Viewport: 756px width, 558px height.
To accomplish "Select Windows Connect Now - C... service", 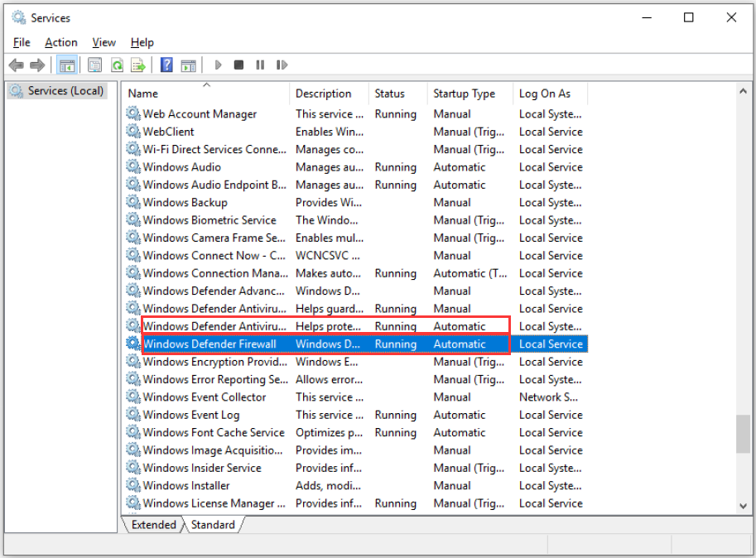I will click(356, 255).
